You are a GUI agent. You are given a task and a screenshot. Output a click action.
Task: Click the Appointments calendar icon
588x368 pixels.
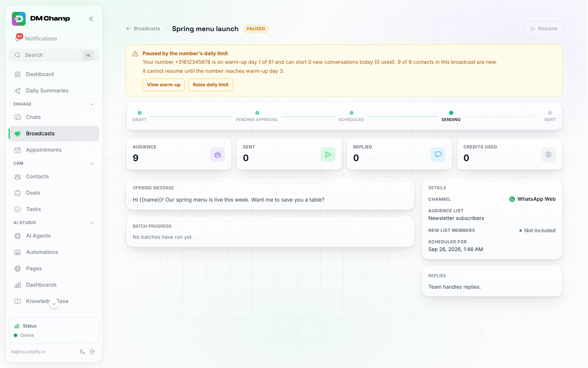click(18, 150)
